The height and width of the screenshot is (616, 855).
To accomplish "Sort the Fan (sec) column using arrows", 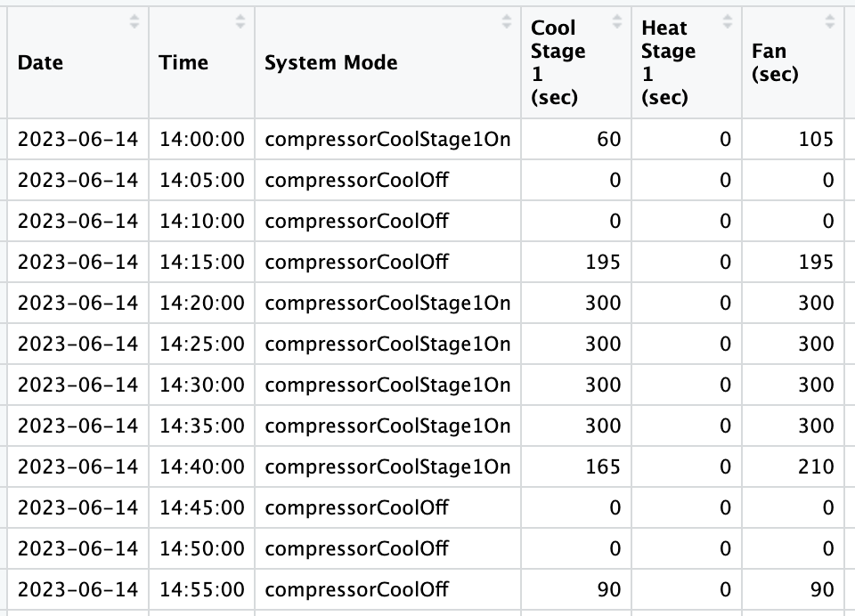I will [830, 21].
